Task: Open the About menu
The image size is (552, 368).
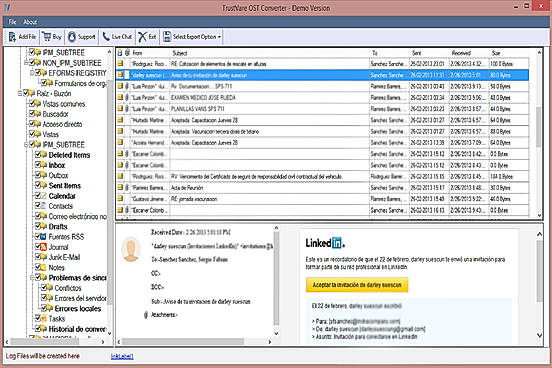Action: [30, 22]
